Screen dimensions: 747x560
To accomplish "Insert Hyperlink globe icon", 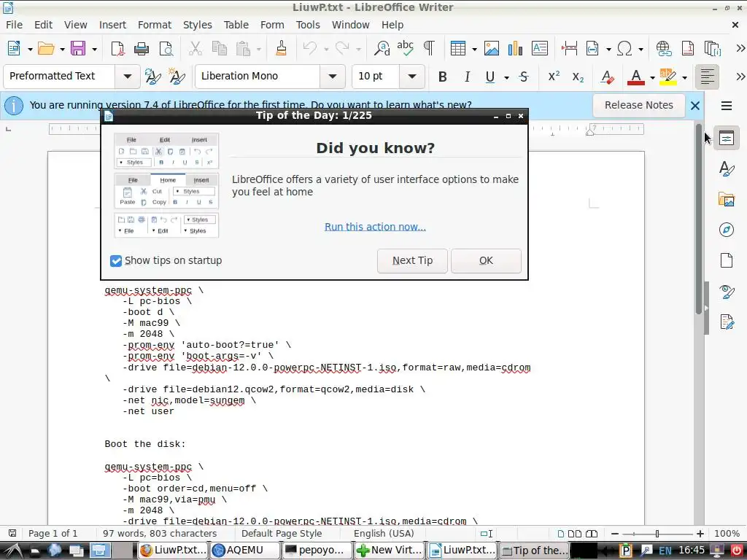I will pos(664,49).
